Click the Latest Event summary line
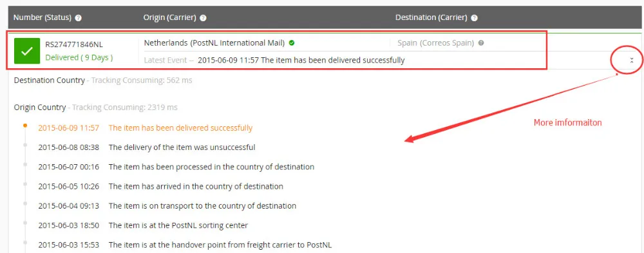The image size is (644, 253). (274, 61)
